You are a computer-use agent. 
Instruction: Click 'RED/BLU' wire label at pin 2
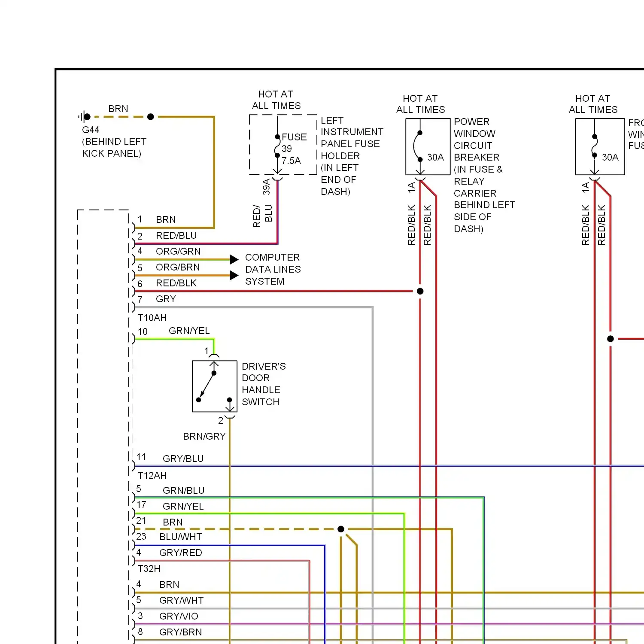click(x=176, y=235)
